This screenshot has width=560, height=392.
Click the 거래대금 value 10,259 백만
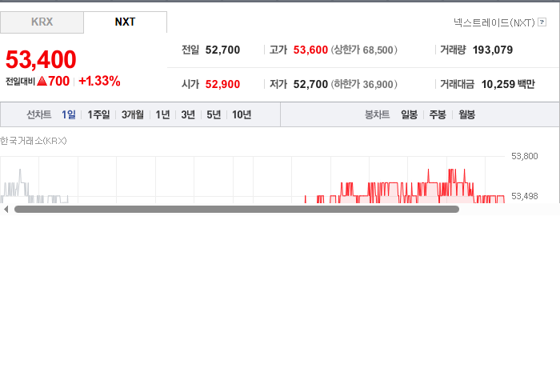click(508, 84)
